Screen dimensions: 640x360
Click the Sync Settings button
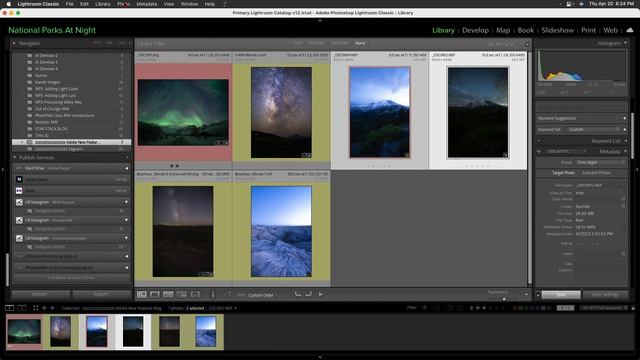pos(605,295)
